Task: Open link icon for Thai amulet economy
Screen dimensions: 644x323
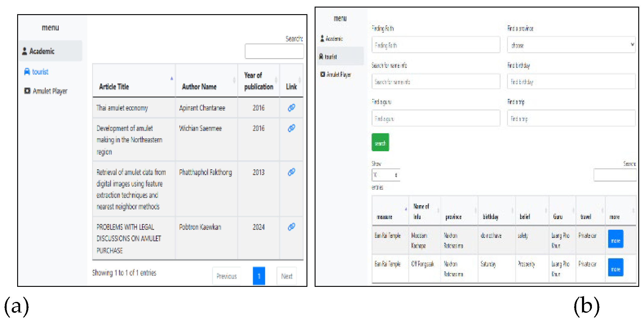Action: click(291, 108)
